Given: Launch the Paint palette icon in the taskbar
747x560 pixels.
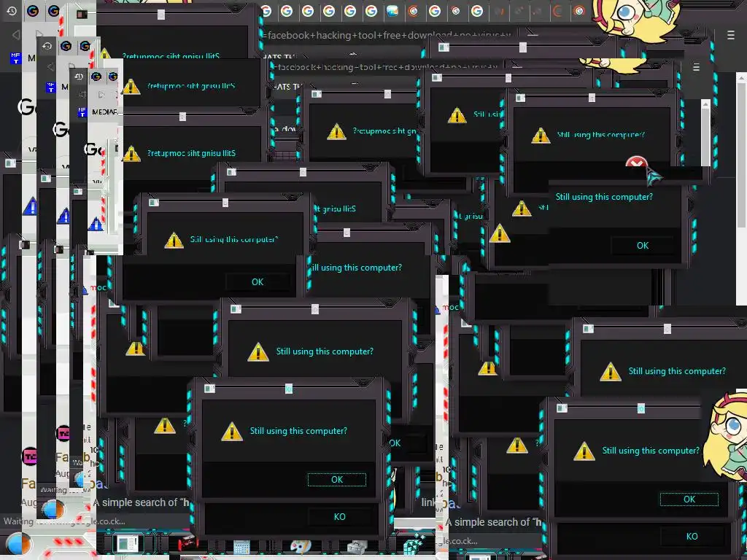Looking at the screenshot, I should [x=301, y=546].
